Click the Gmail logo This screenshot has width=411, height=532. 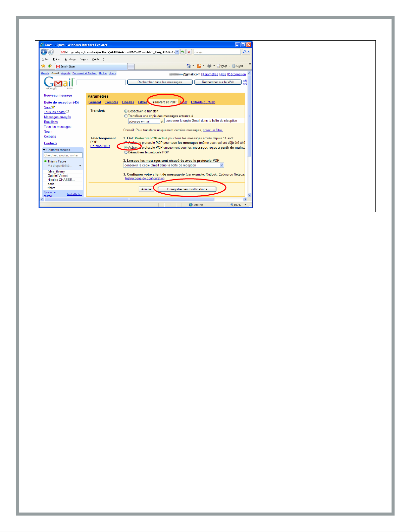59,83
